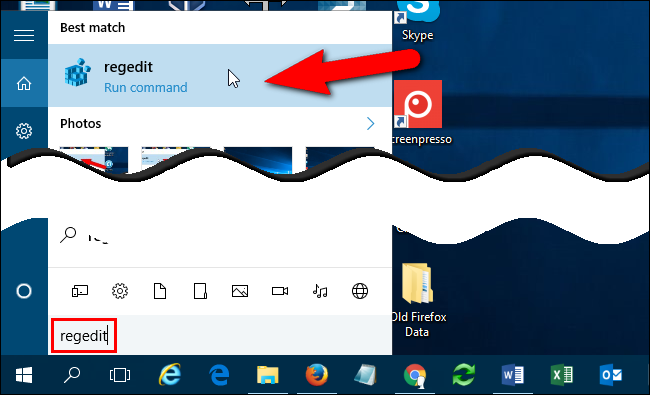
Task: Filter search results by Videos
Action: point(280,291)
